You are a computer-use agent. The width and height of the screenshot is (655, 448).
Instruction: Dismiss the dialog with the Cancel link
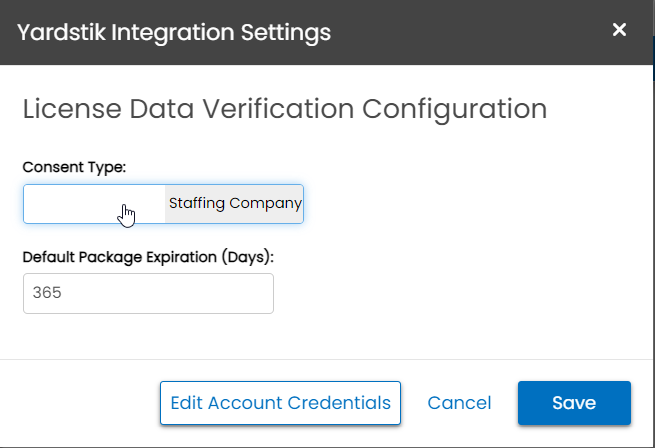pos(459,403)
